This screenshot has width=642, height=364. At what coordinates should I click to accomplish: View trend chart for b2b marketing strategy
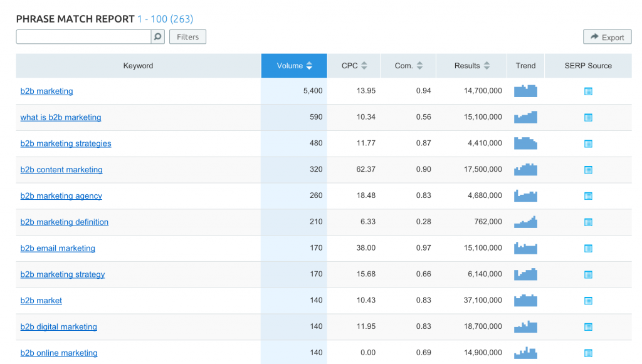coord(526,274)
